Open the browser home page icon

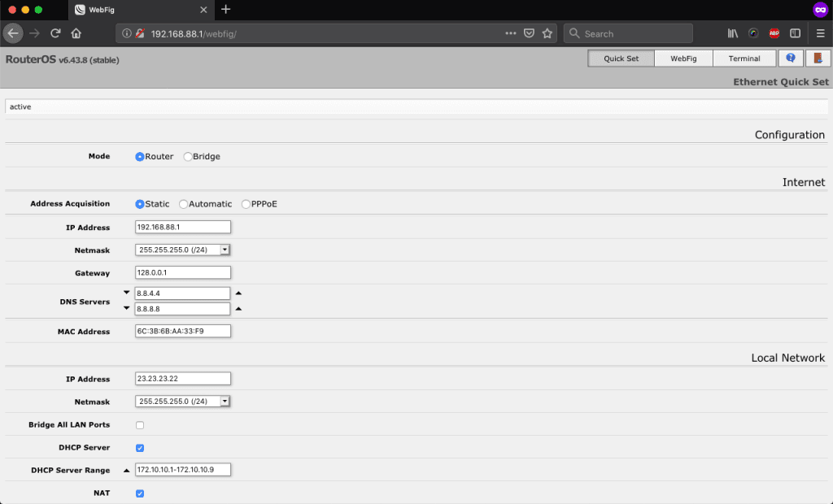[76, 33]
